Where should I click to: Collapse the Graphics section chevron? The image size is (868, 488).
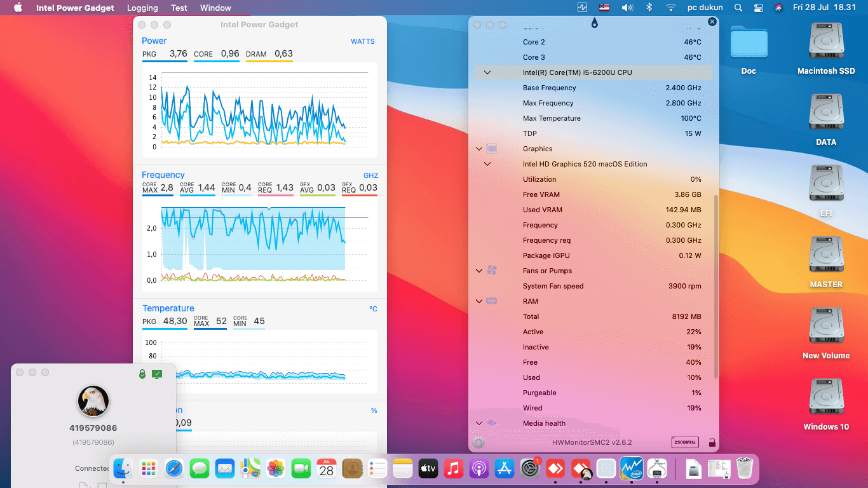(479, 149)
